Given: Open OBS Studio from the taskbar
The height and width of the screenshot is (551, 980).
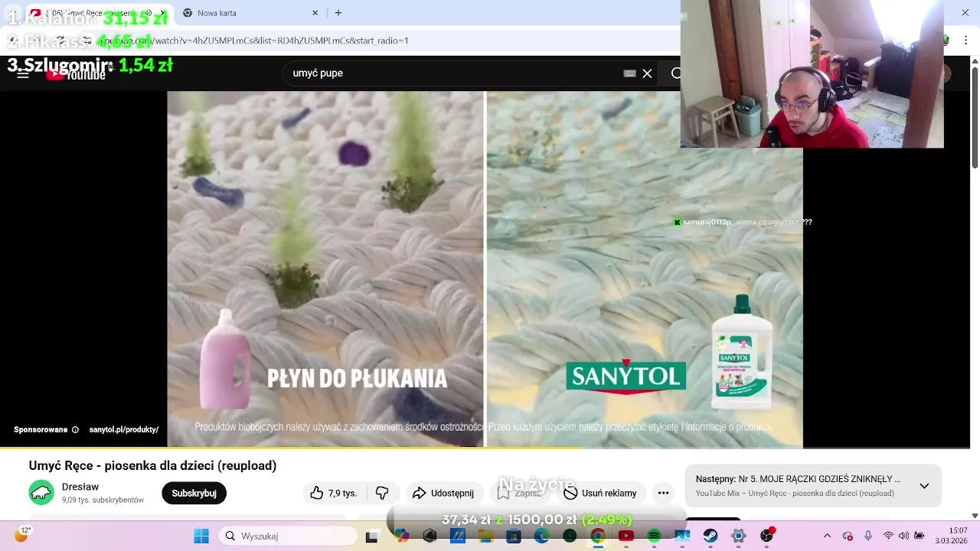Looking at the screenshot, I should pos(766,536).
